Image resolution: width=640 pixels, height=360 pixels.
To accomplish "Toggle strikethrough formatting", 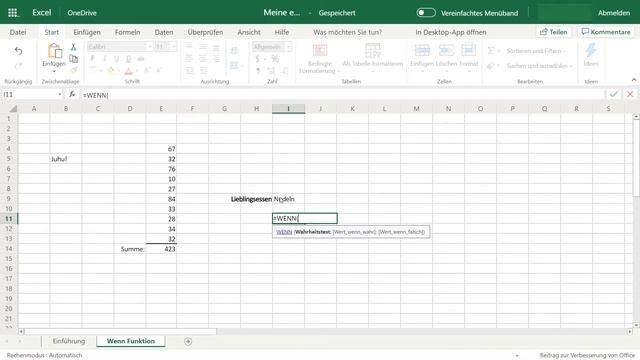I will tap(141, 59).
